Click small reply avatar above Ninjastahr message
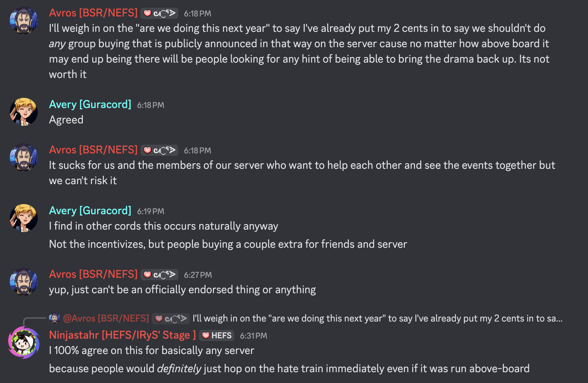Image resolution: width=588 pixels, height=383 pixels. click(54, 318)
